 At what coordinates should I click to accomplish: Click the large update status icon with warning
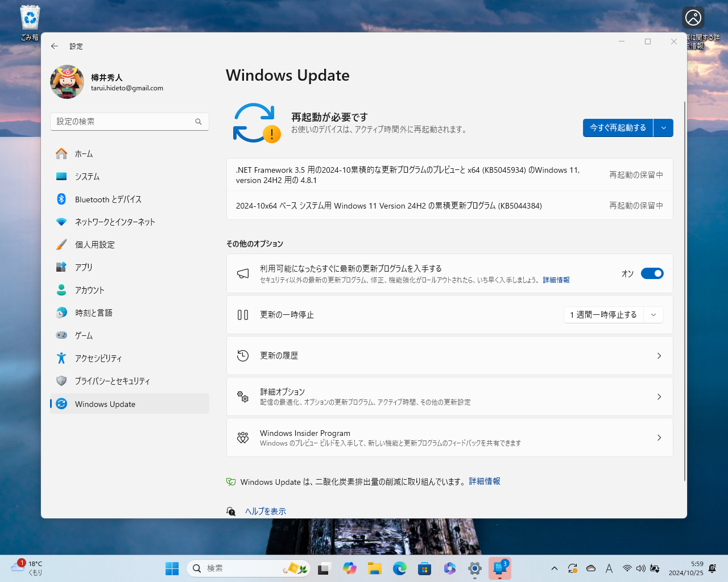[x=257, y=123]
